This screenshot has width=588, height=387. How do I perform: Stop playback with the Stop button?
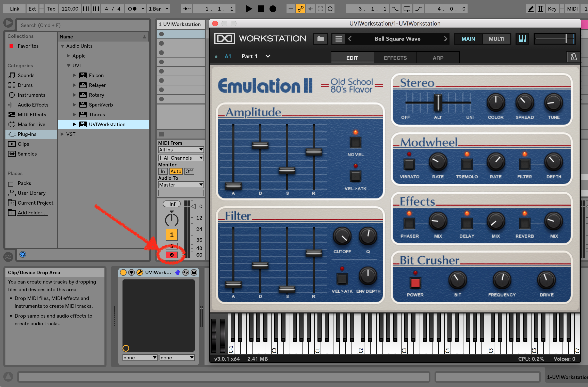click(x=261, y=9)
